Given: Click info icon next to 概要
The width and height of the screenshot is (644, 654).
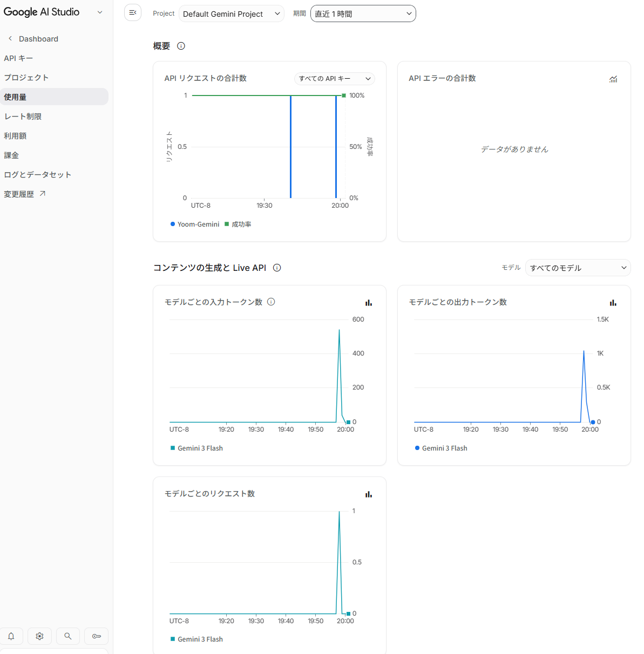Looking at the screenshot, I should point(181,46).
